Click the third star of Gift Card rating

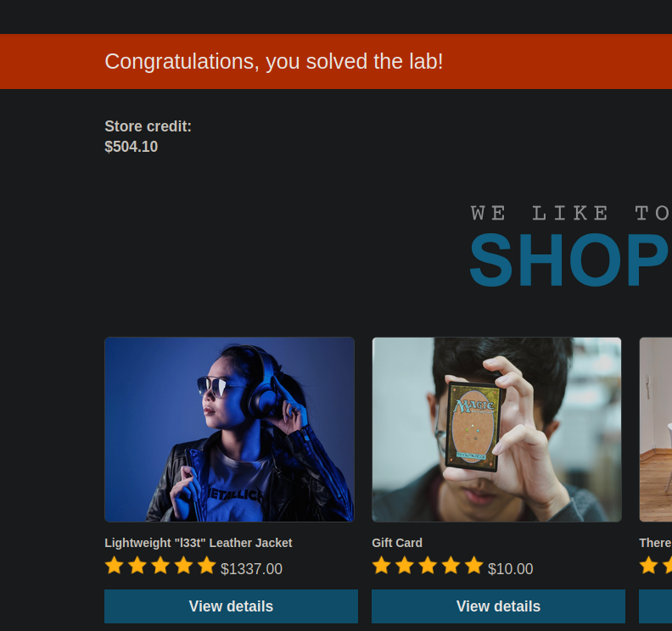tap(428, 565)
